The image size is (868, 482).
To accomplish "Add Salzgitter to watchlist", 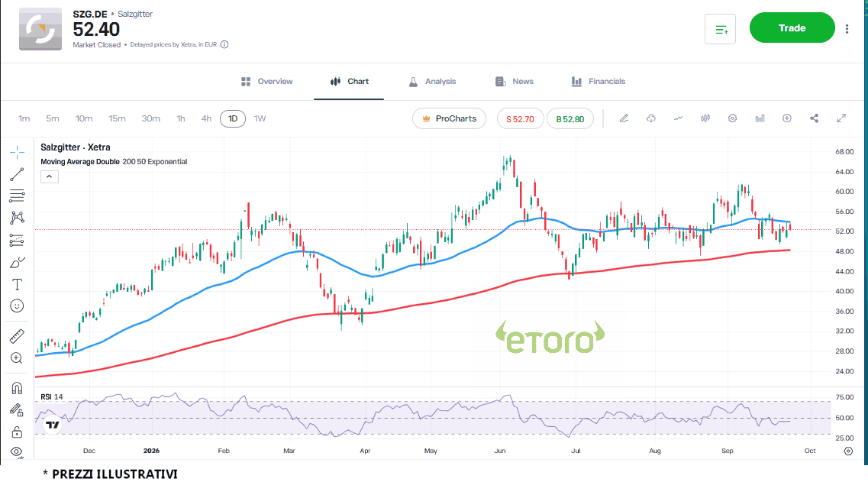I will click(x=720, y=29).
